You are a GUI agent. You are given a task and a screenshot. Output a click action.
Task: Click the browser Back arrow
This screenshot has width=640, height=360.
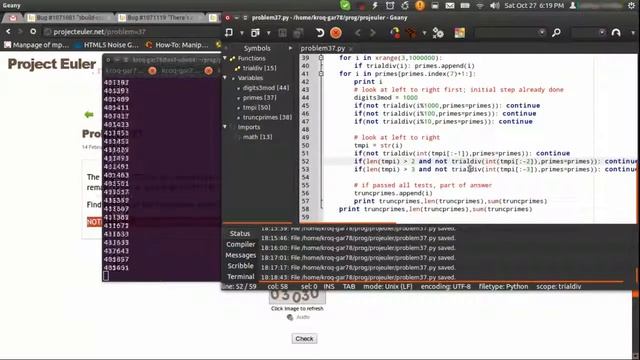click(x=8, y=31)
